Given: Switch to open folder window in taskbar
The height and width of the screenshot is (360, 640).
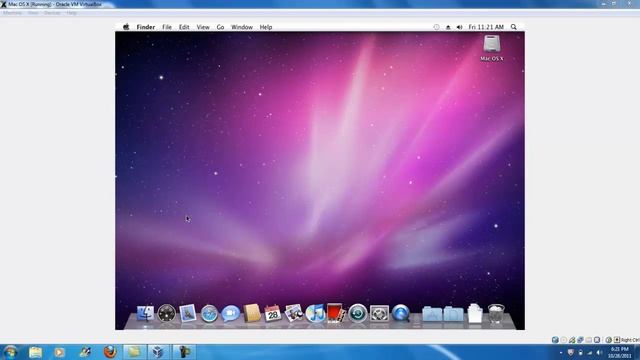Looking at the screenshot, I should [134, 352].
